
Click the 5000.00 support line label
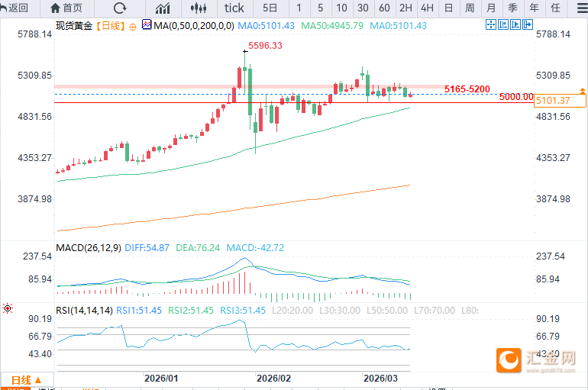coord(516,97)
